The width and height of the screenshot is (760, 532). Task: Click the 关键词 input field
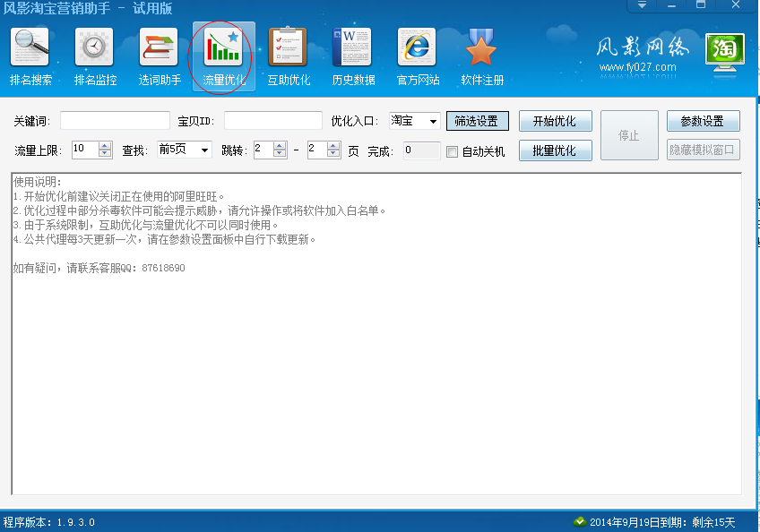pyautogui.click(x=115, y=121)
